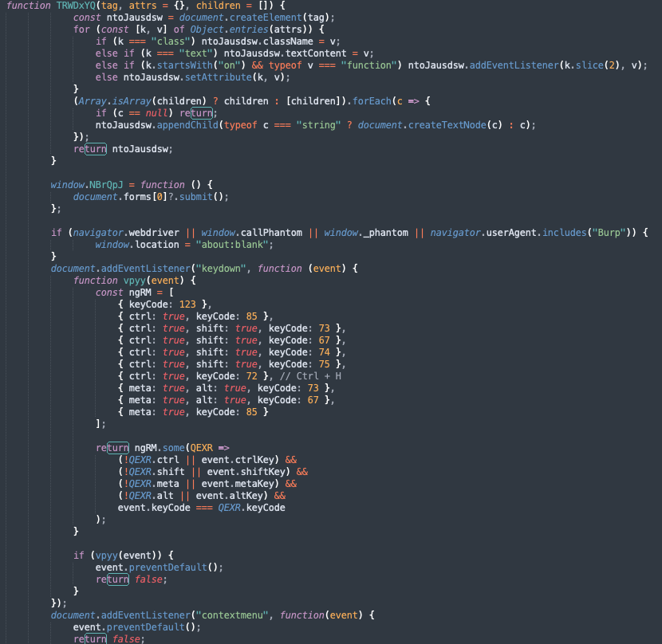Select the startsWith method call
662x644 pixels.
point(184,65)
